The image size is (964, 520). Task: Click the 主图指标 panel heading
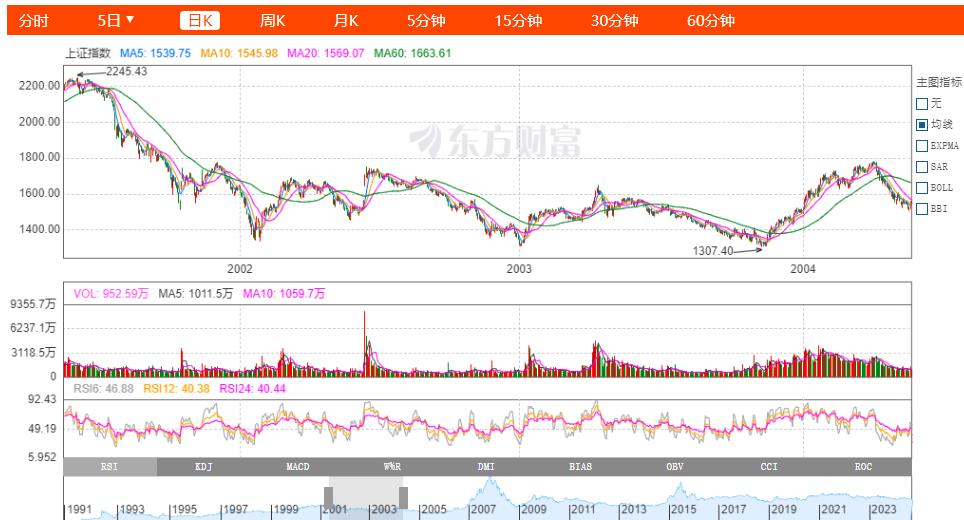pos(939,82)
